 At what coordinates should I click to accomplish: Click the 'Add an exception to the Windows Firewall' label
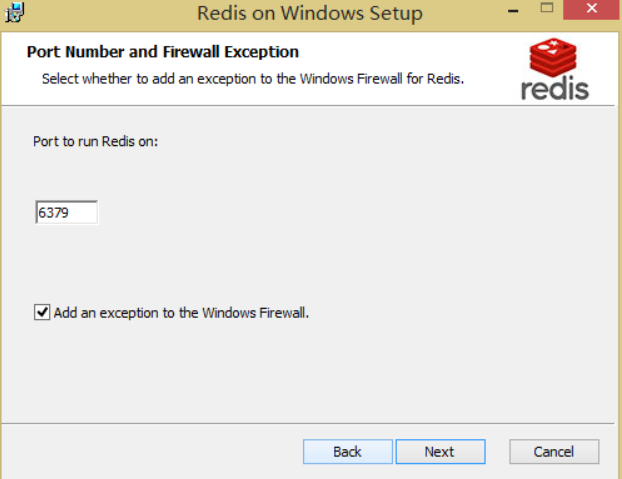181,313
